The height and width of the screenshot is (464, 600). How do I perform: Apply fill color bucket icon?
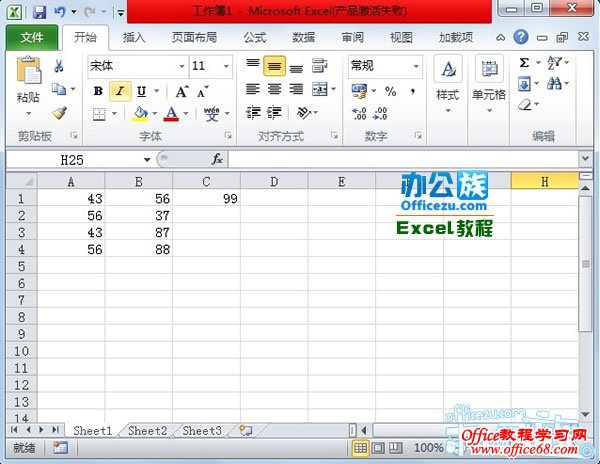[140, 114]
